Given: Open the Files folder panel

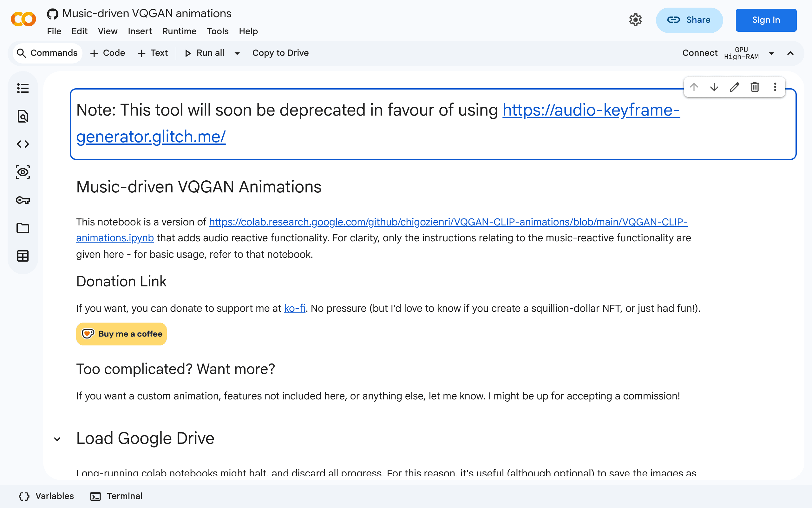Looking at the screenshot, I should coord(23,228).
